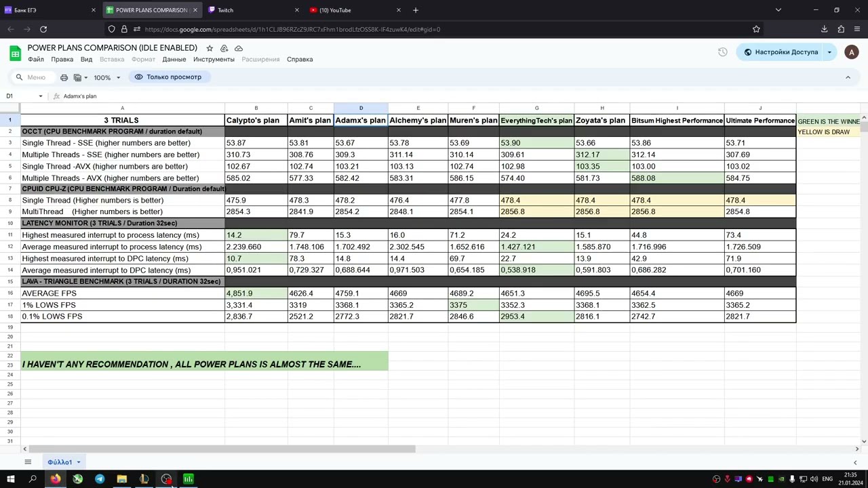Viewport: 868px width, 488px height.
Task: Open the all sheets list icon
Action: (x=28, y=462)
